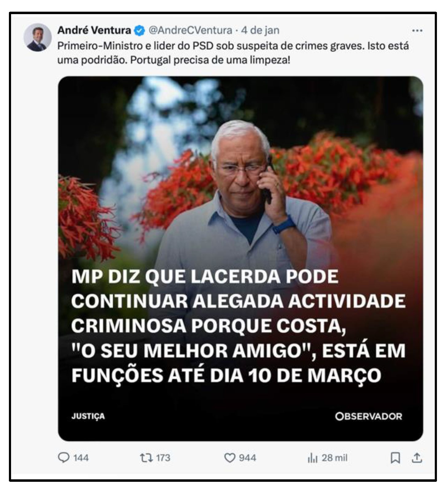Click the share upload arrow icon
The height and width of the screenshot is (491, 448).
coord(417,458)
